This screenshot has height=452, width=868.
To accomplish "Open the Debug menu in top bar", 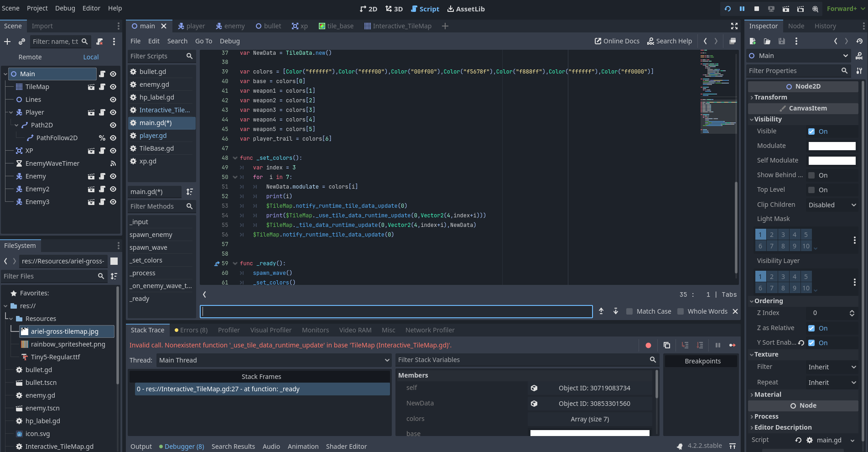I will tap(65, 8).
